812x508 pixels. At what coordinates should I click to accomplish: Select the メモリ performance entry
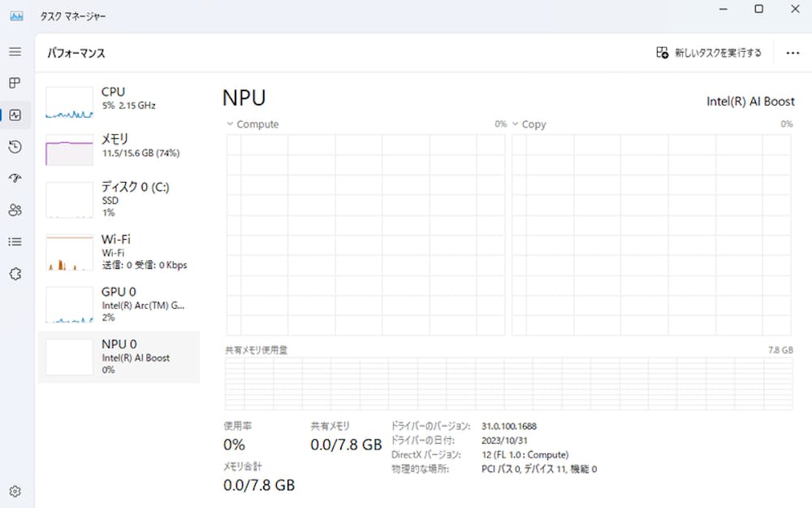[119, 149]
